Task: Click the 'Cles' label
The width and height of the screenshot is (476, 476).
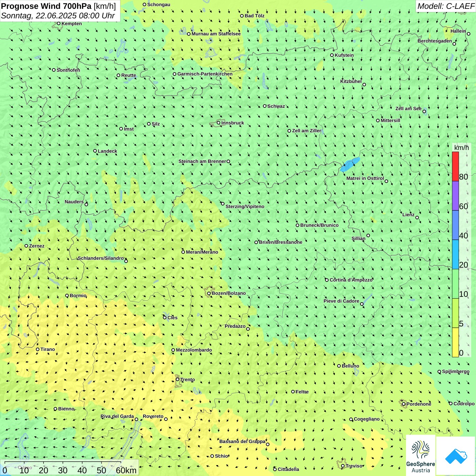Action: pos(172,318)
